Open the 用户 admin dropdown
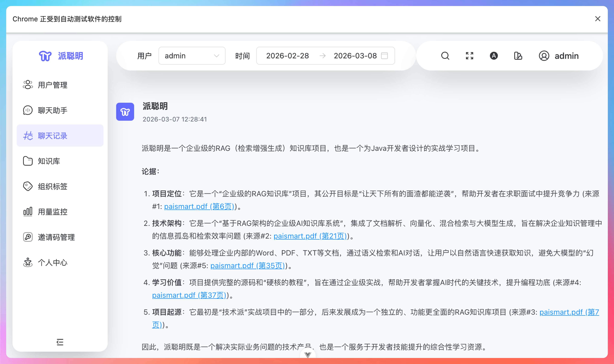 point(192,56)
